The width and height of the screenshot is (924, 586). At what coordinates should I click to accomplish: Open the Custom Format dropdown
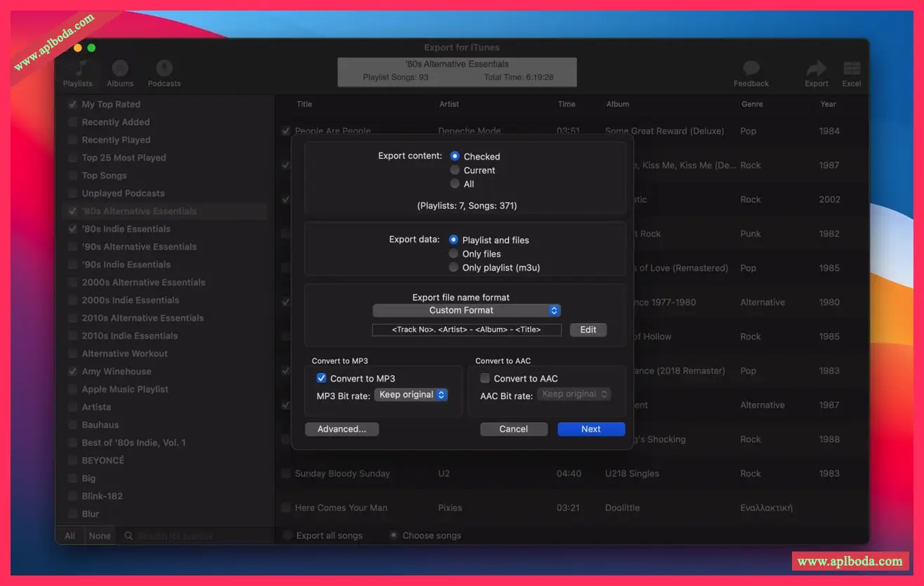coord(466,311)
